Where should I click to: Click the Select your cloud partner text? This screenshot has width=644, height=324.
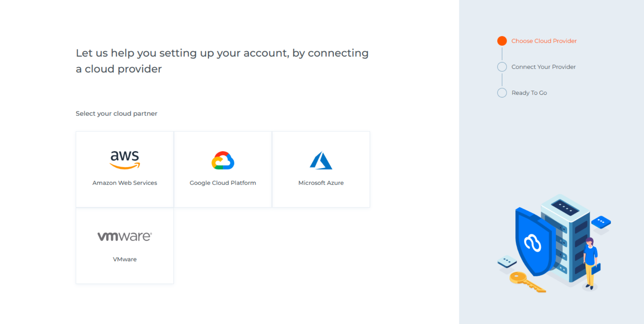pos(117,113)
